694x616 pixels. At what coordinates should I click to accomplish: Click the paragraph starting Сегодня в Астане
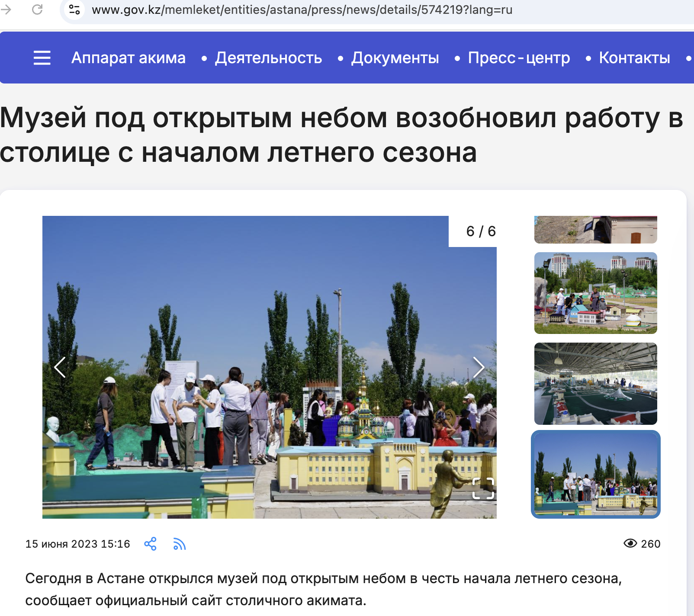[324, 589]
